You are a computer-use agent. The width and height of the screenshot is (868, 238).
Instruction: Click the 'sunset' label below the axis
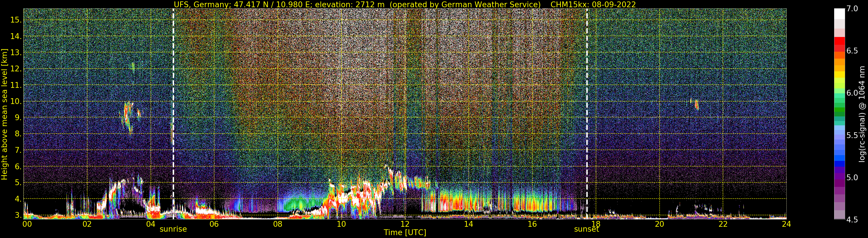tap(587, 229)
